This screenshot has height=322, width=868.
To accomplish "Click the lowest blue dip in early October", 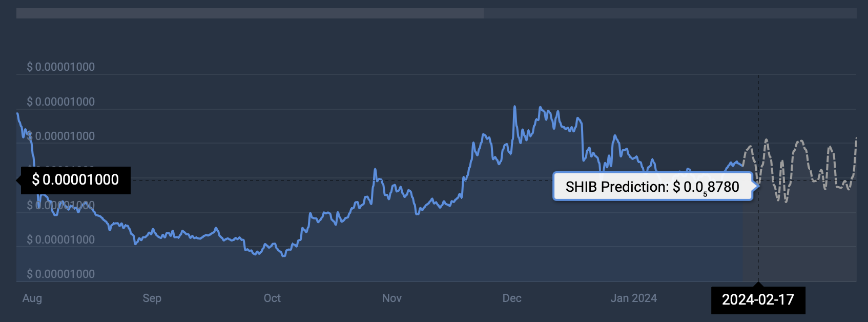I will point(284,255).
